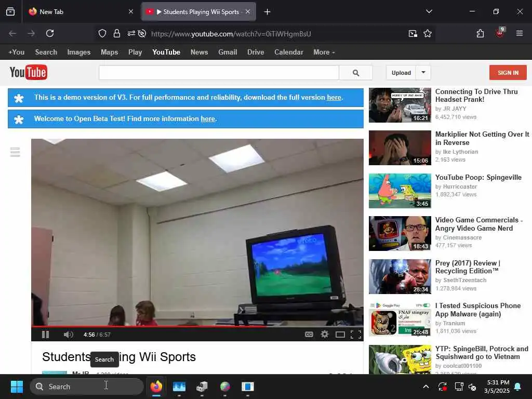Open Play in the Google bar
Screen dimensions: 532x399
click(x=135, y=52)
